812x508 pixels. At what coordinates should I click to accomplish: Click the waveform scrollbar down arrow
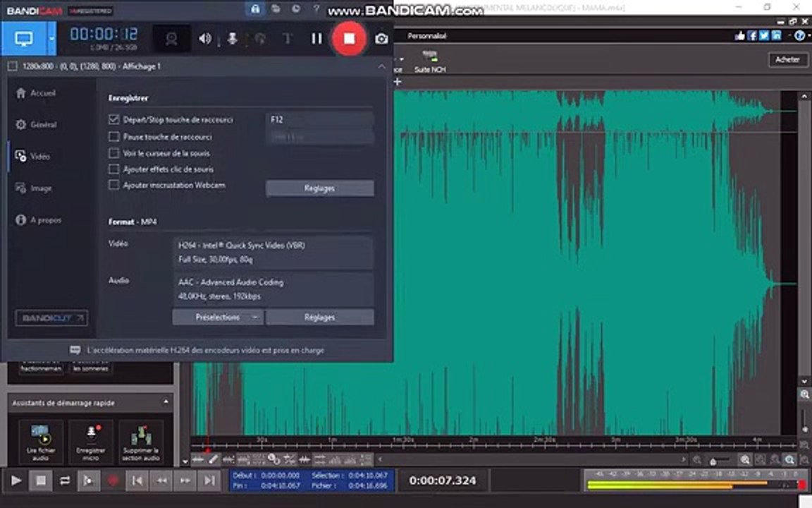point(804,382)
